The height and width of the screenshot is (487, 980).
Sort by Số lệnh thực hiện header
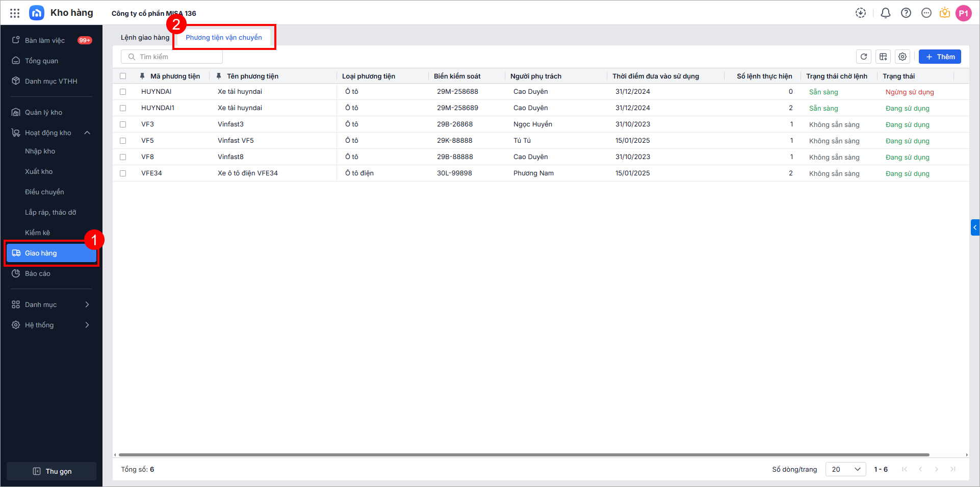(764, 76)
